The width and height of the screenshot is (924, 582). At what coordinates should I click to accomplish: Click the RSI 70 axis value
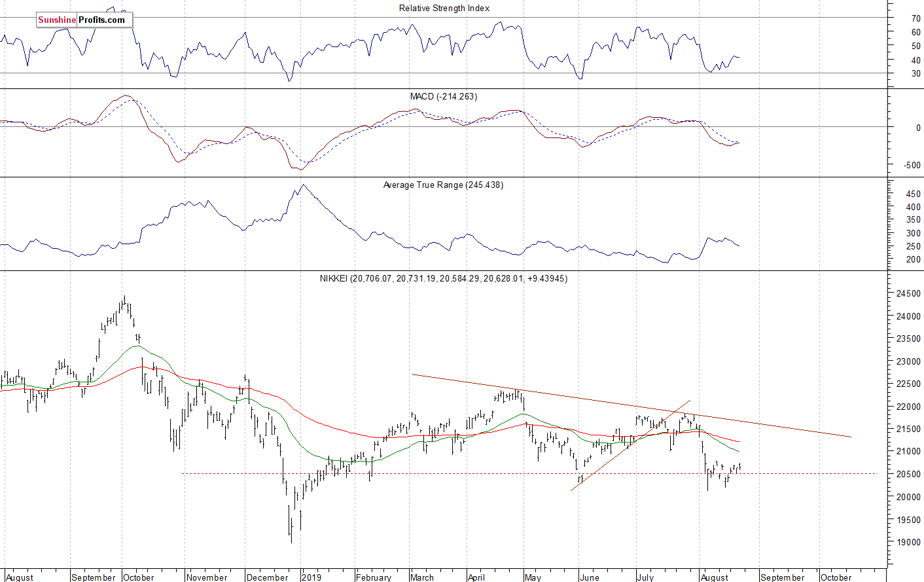coord(916,19)
